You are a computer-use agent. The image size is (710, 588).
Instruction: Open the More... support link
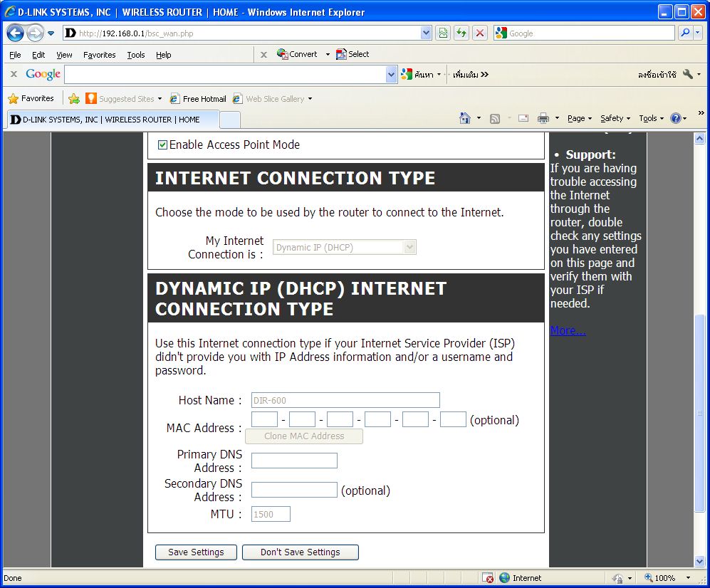tap(568, 330)
